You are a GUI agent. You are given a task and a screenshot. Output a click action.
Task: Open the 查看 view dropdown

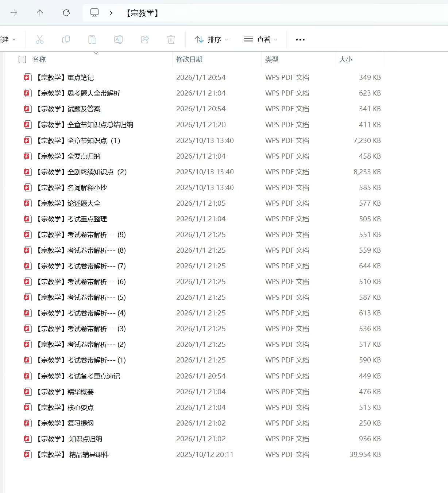coord(261,39)
